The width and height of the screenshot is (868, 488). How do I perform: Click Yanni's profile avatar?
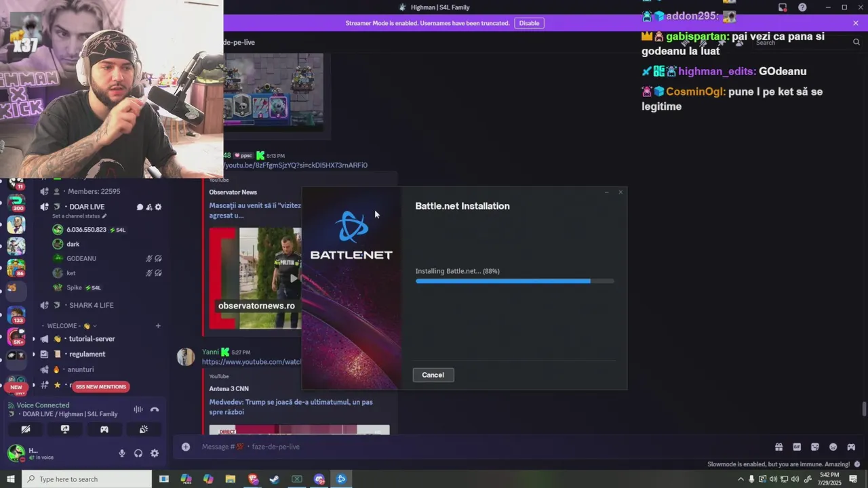186,357
